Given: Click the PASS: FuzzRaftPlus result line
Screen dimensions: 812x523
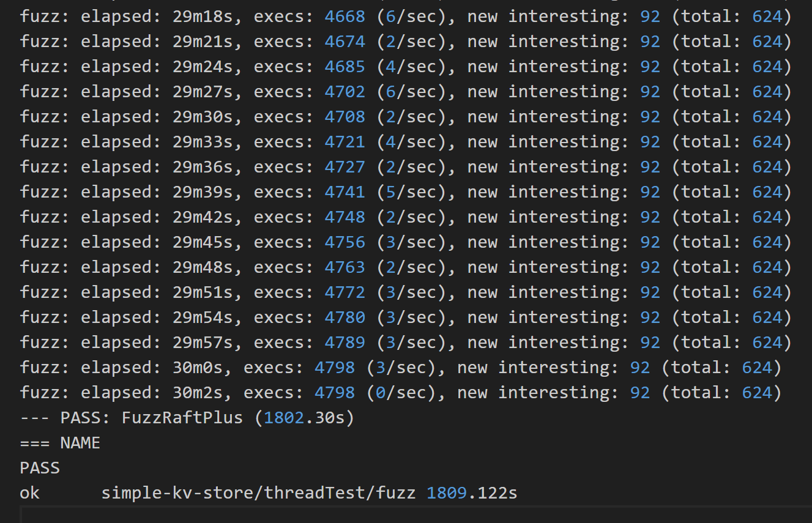Looking at the screenshot, I should coord(187,418).
